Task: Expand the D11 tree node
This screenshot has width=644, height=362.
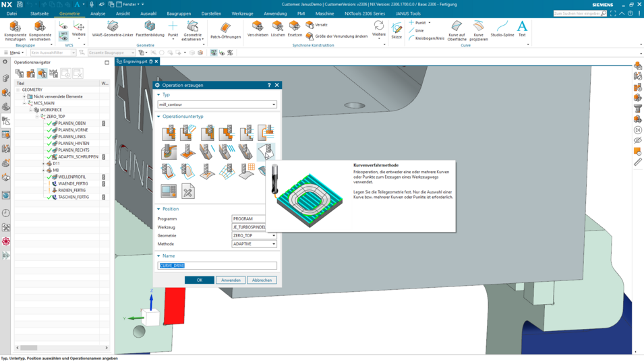Action: click(44, 164)
